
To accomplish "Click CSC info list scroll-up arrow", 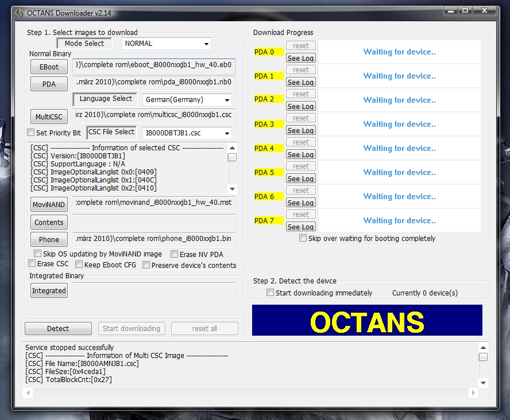I will pos(232,148).
